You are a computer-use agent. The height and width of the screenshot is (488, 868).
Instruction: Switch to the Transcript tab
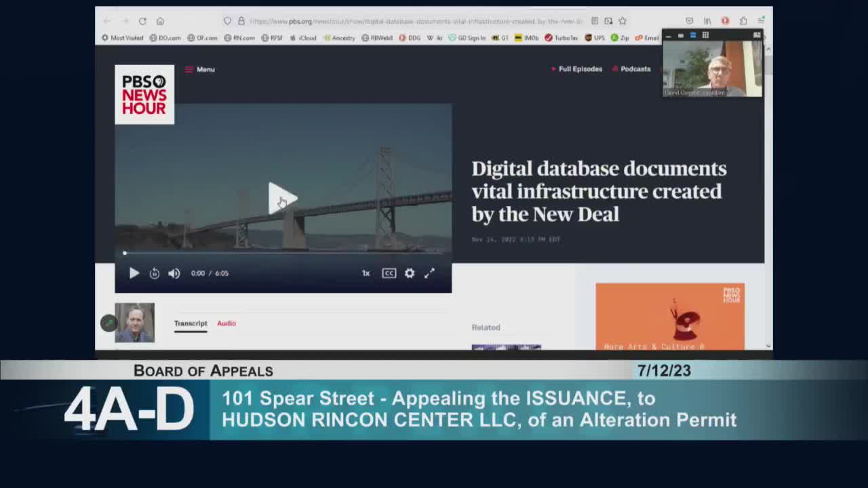191,323
